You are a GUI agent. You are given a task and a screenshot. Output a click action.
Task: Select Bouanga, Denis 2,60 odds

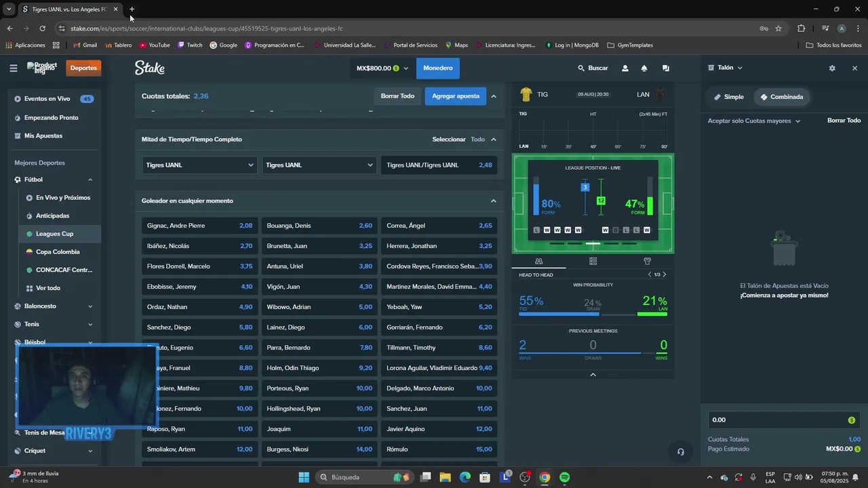319,226
